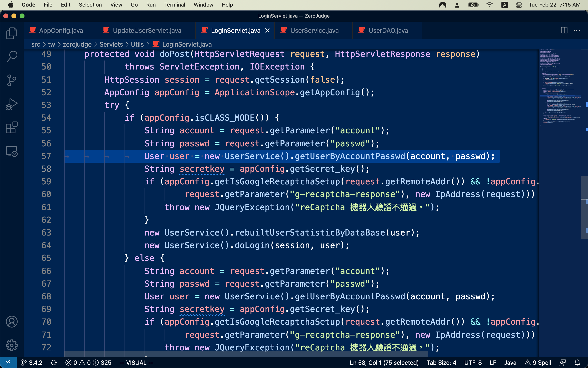Click the 3.4.2 git branch indicator
The image size is (588, 368).
tap(32, 363)
